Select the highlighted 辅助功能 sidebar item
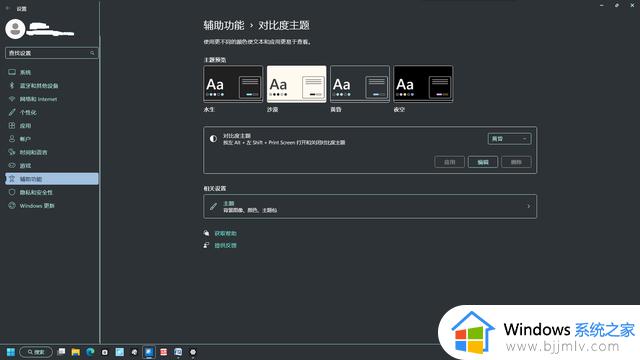The image size is (640, 360). click(51, 179)
